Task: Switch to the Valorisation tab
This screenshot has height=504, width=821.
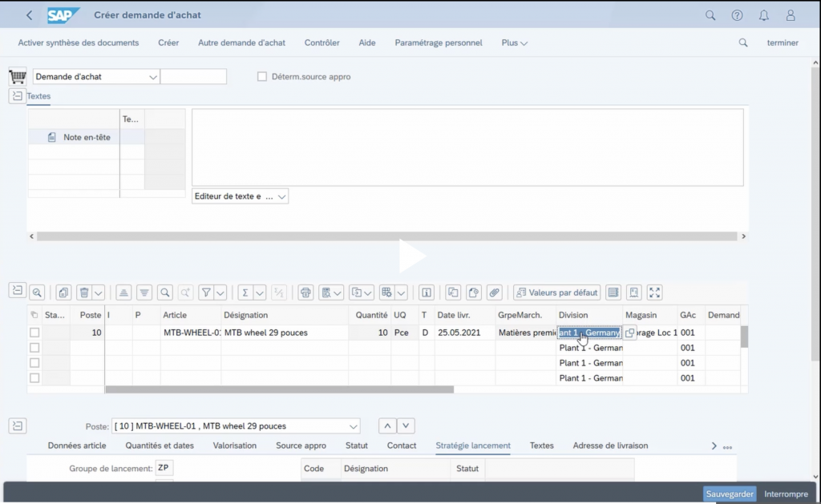Action: click(234, 446)
